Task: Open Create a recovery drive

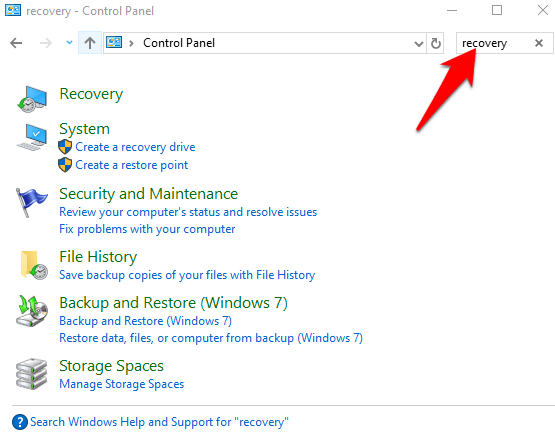Action: (135, 147)
